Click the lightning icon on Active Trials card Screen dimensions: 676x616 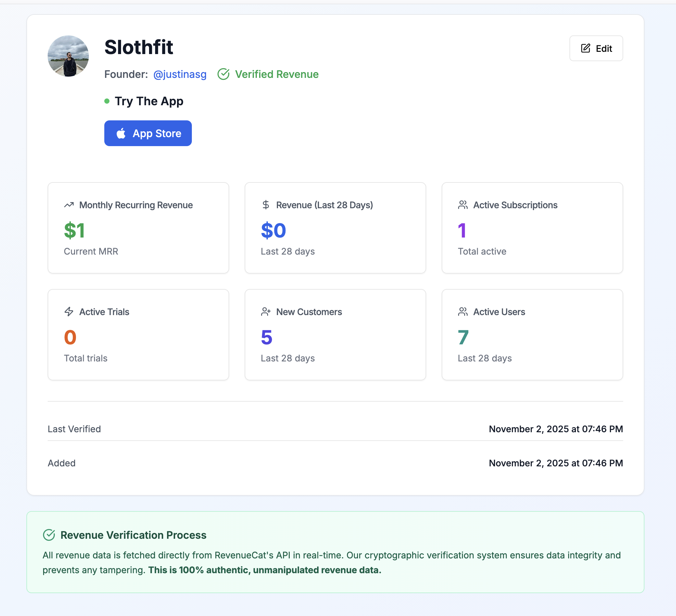coord(69,312)
